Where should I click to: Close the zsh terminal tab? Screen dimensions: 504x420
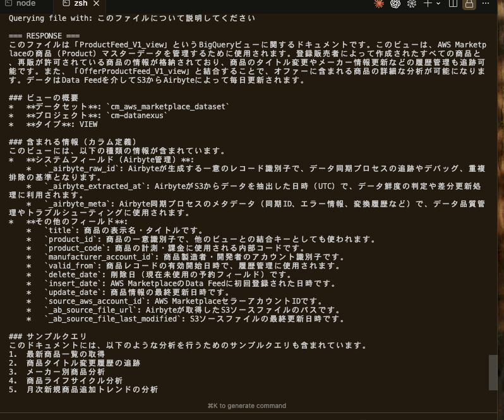(96, 4)
